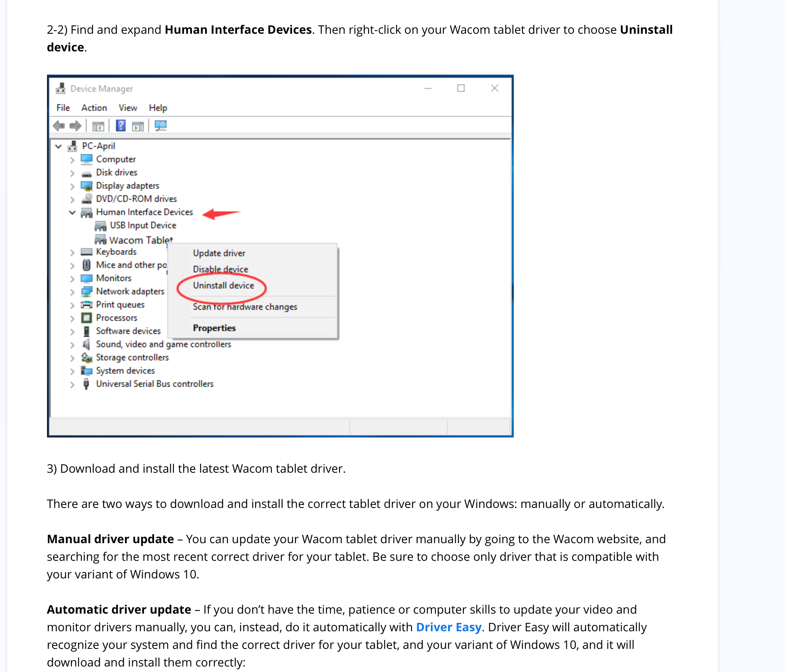Click the Print queues printer icon
The width and height of the screenshot is (785, 672).
coord(86,305)
